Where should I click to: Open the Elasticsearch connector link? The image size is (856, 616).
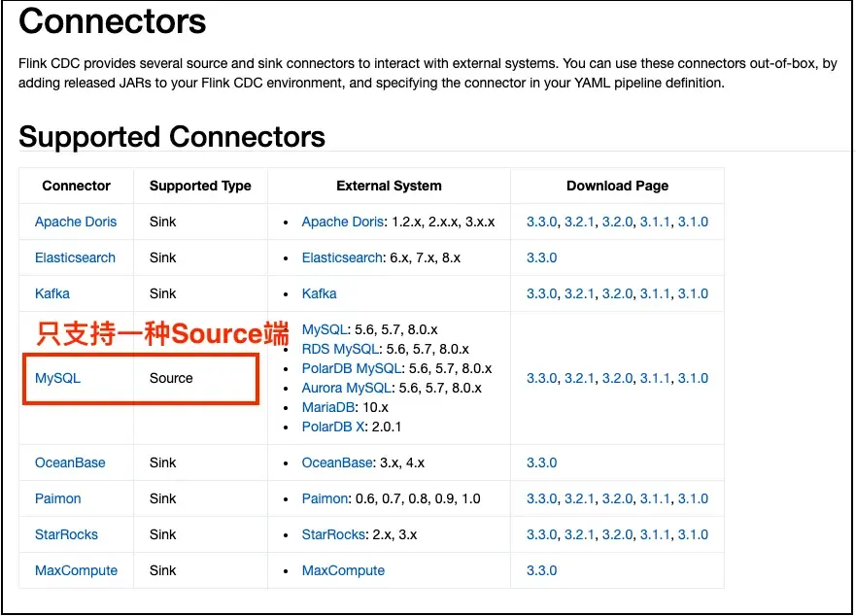pos(75,257)
